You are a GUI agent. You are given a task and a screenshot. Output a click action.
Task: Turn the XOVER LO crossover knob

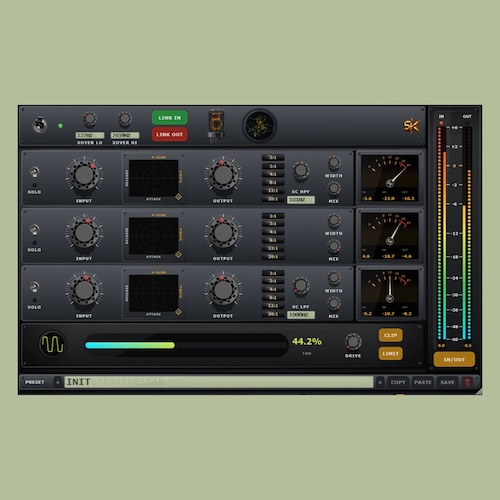[x=90, y=118]
